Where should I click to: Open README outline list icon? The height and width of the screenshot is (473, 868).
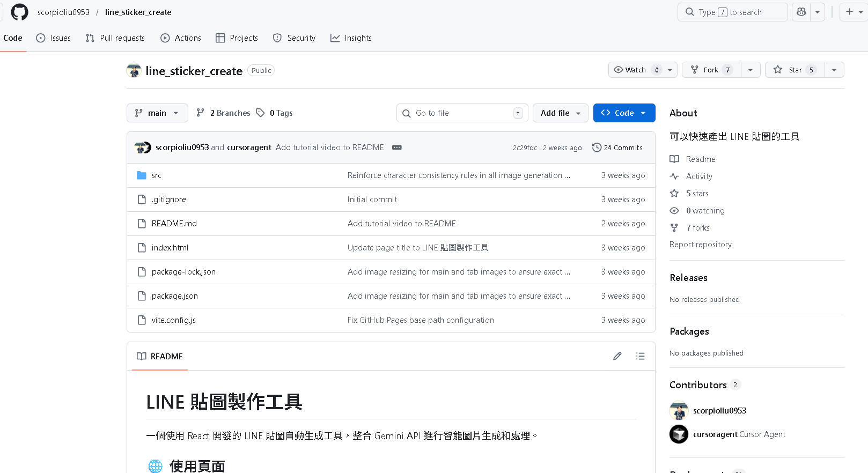click(640, 356)
